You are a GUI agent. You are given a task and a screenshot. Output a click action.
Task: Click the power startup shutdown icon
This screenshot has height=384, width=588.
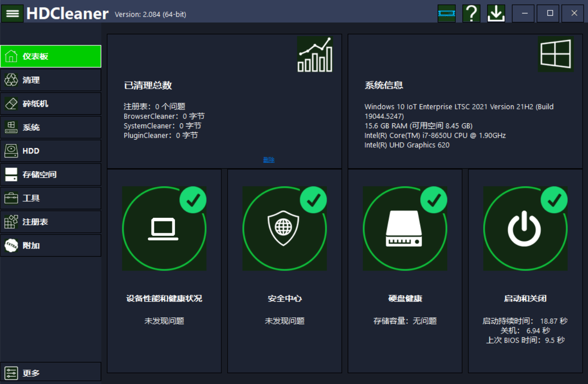pos(524,229)
